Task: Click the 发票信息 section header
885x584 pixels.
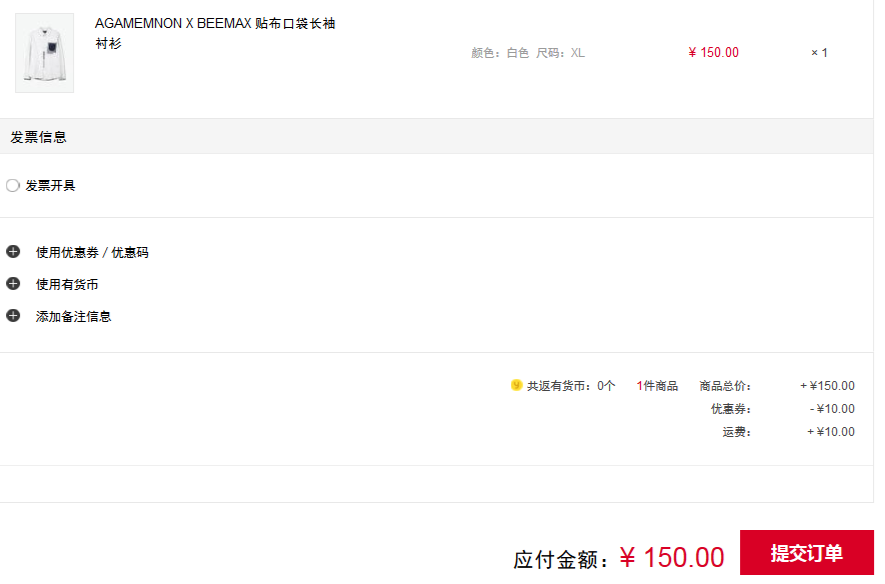Action: pos(39,137)
